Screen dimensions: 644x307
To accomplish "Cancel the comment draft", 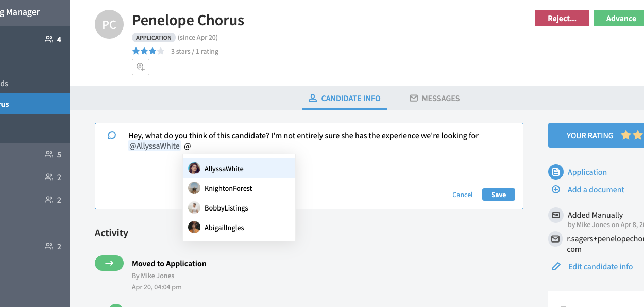I will (463, 195).
